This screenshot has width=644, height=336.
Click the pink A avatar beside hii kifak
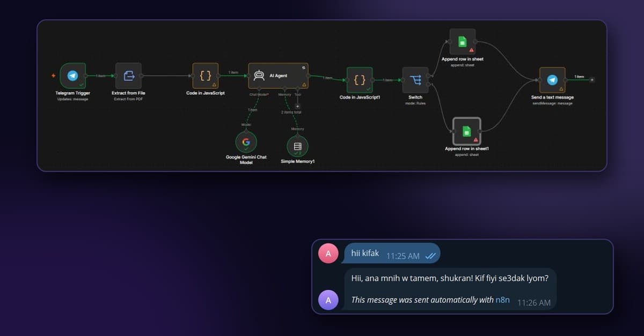click(x=328, y=253)
